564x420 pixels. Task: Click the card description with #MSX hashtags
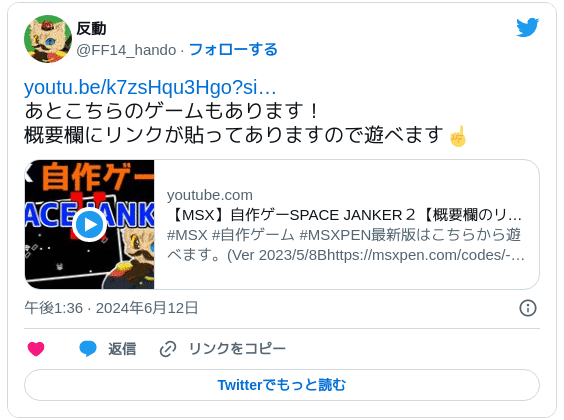click(x=345, y=245)
